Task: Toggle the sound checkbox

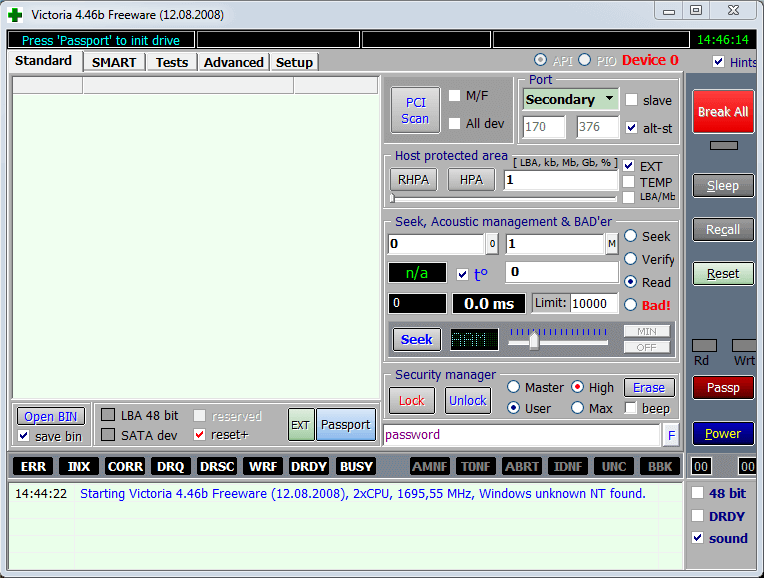Action: pos(698,538)
